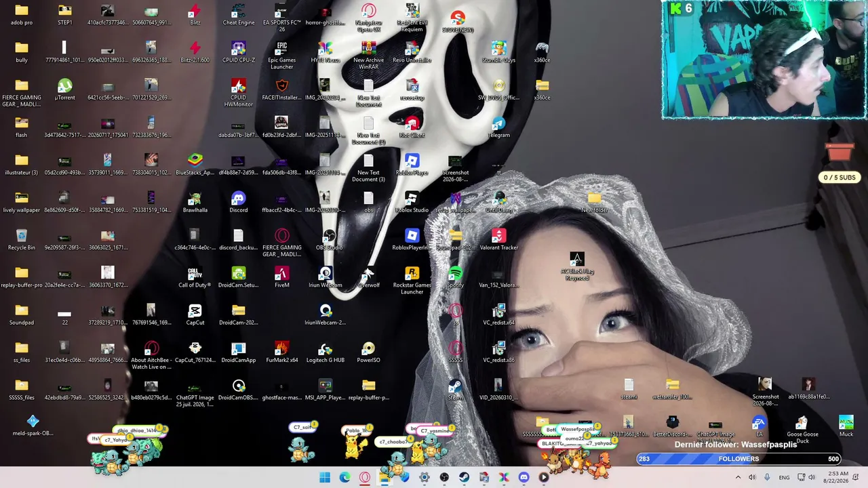
Task: Open Settings gear in the taskbar
Action: [425, 478]
